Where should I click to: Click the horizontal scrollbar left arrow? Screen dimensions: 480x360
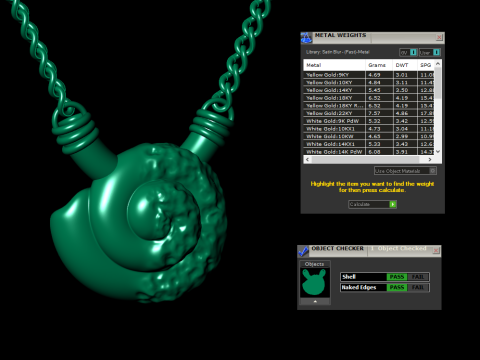click(307, 160)
